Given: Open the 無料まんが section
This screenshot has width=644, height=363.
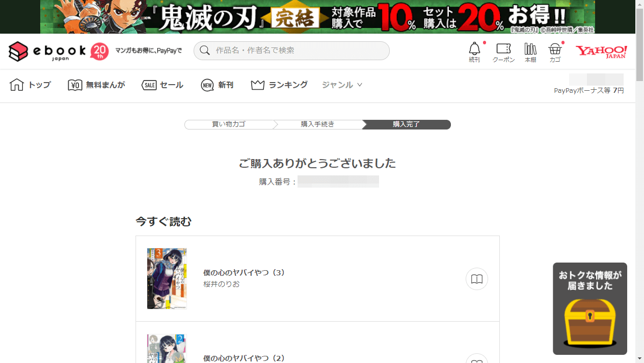Looking at the screenshot, I should (x=96, y=85).
